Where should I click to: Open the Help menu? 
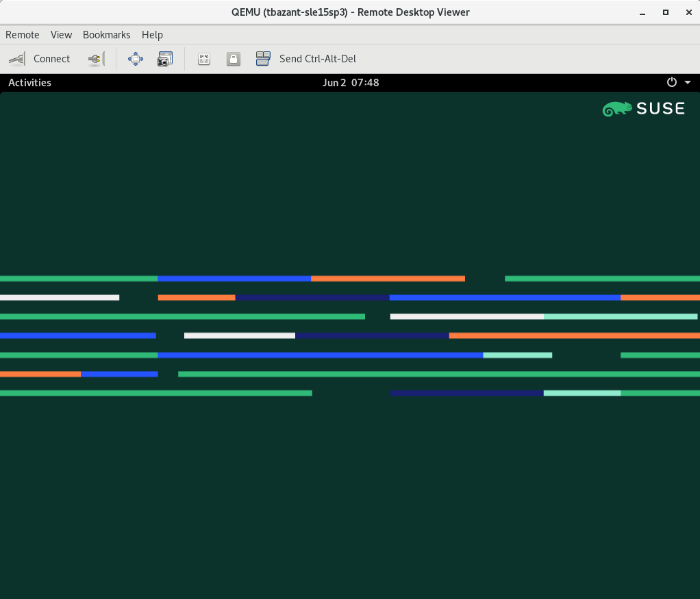(152, 35)
